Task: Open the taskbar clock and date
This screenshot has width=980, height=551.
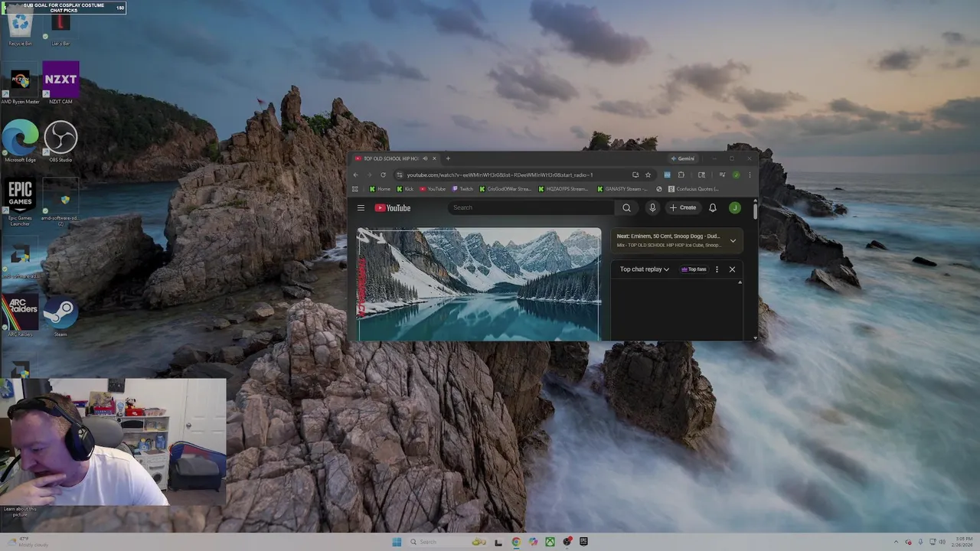Action: (x=963, y=542)
